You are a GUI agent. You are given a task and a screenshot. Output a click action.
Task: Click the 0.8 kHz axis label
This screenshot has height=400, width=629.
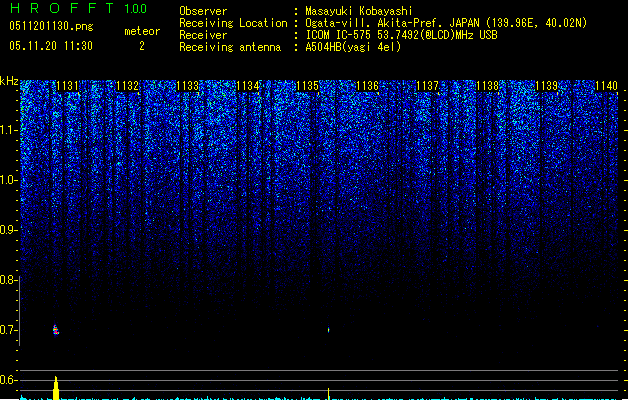(x=8, y=280)
